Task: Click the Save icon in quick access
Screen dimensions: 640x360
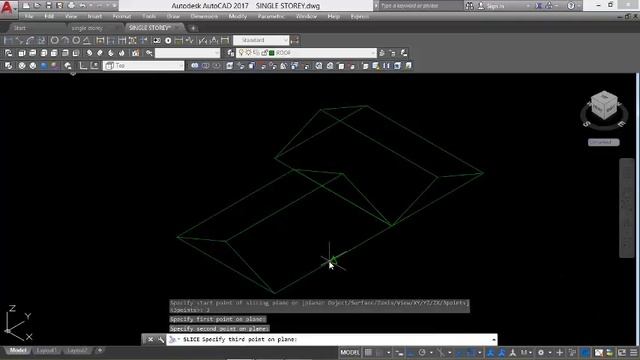Action: click(x=49, y=6)
